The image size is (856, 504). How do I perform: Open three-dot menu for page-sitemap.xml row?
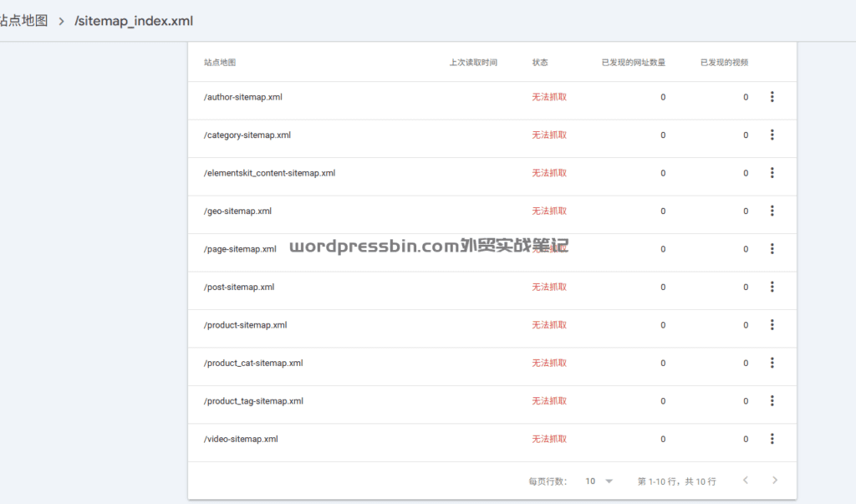pos(772,249)
